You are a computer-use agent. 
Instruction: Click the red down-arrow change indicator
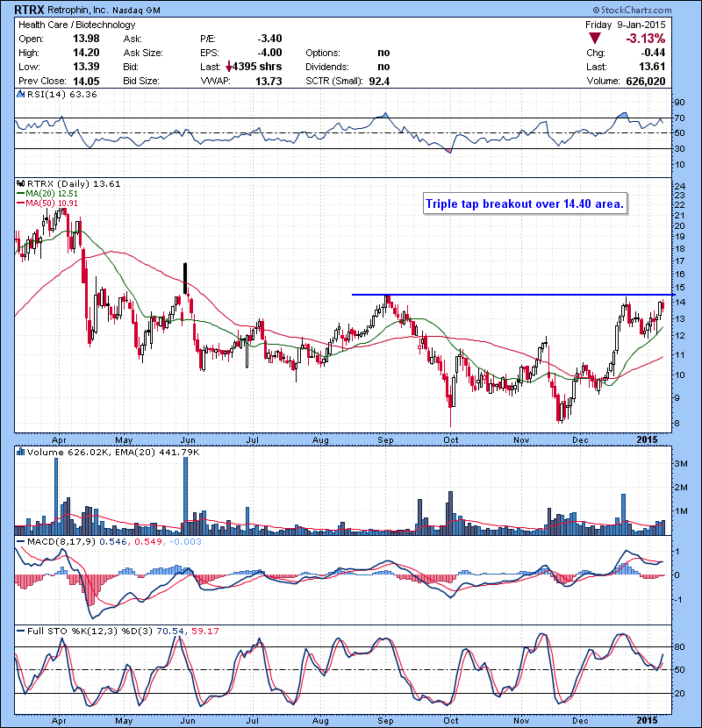click(x=594, y=38)
